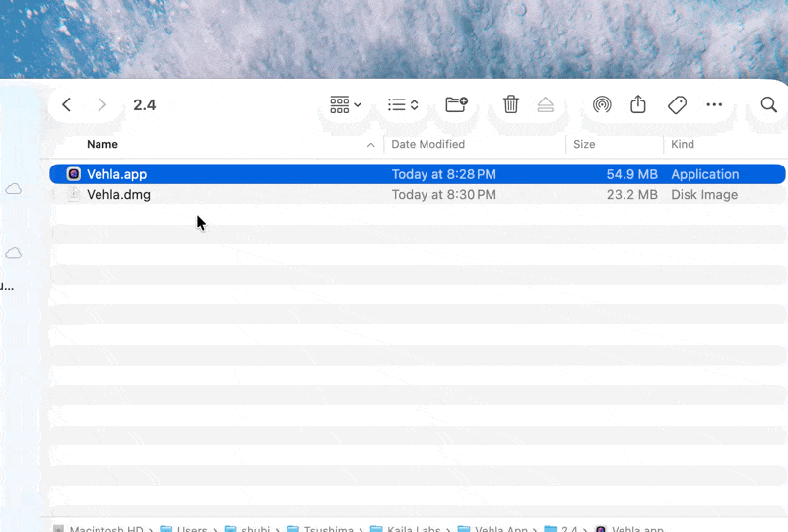Viewport: 788px width, 532px height.
Task: Click 'Today at 8:28 PM' date cell
Action: (x=444, y=174)
